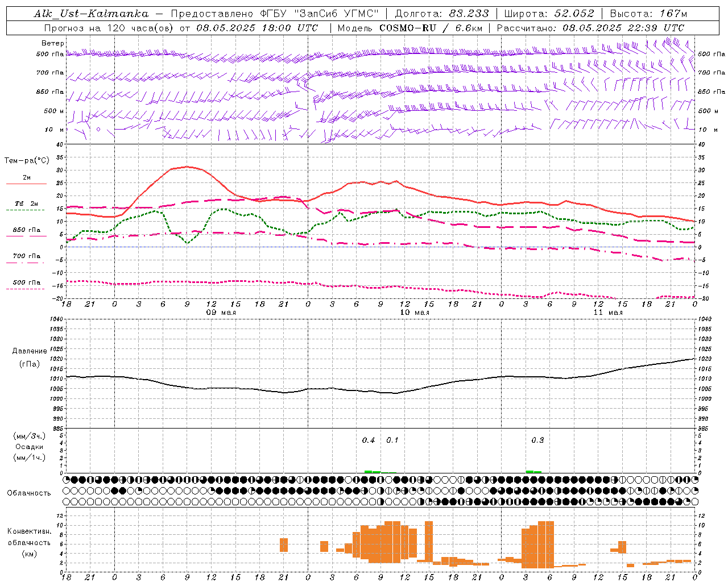Click the Конвективн. label in the bottom panel

pos(30,531)
